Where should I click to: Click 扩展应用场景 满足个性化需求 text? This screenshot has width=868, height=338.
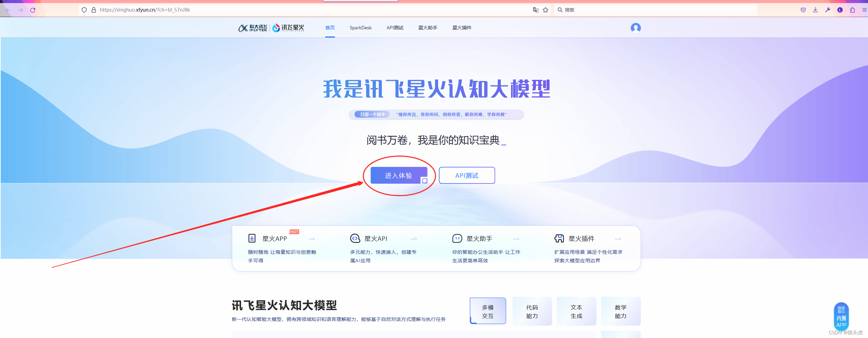[588, 256]
